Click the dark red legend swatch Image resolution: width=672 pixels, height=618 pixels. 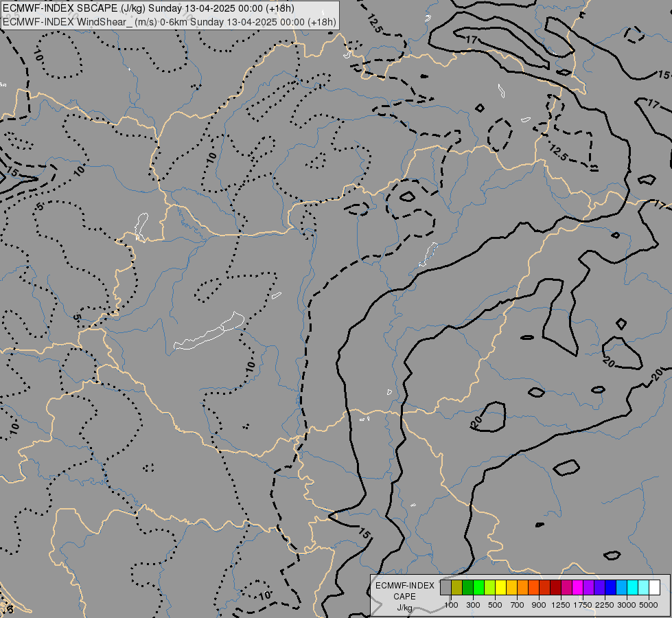tap(555, 587)
